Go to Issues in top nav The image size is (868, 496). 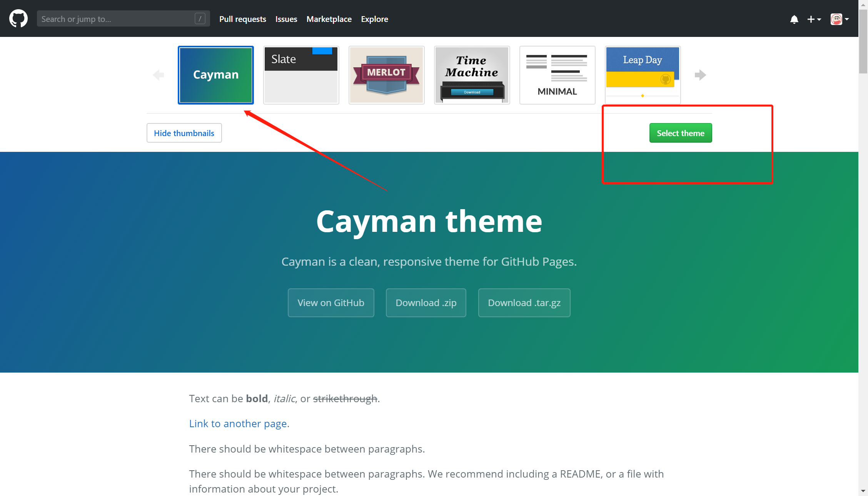click(x=286, y=19)
